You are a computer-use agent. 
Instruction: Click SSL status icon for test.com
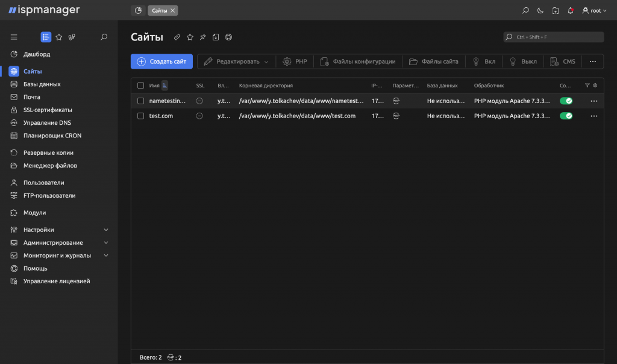(x=199, y=116)
